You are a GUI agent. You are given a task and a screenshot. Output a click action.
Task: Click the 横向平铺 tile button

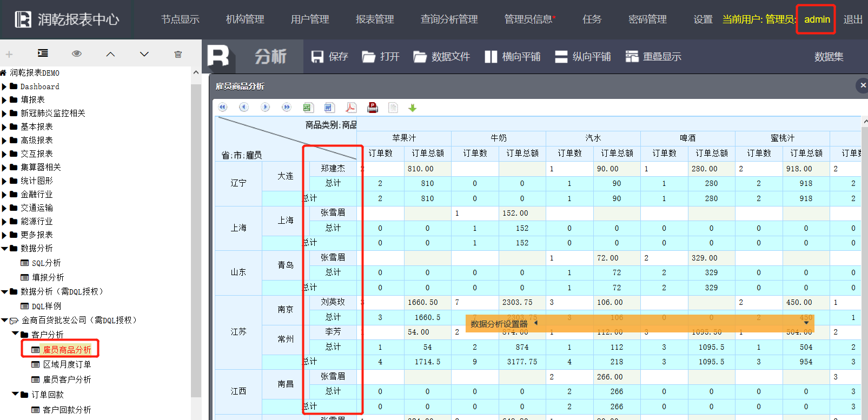512,57
